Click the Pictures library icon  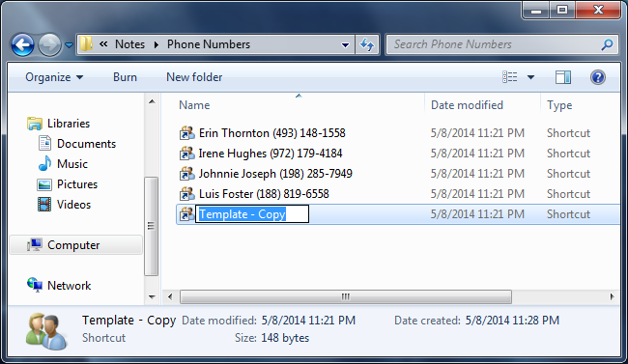click(x=44, y=184)
